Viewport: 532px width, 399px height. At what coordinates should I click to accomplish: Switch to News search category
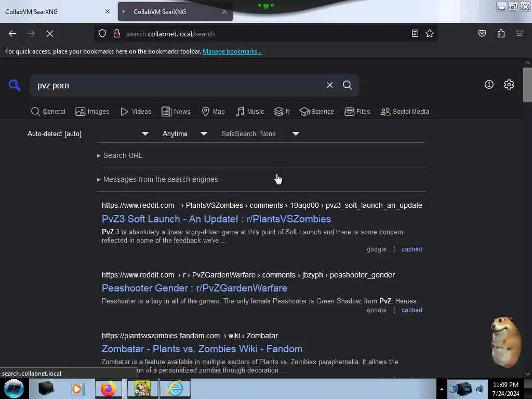tap(176, 112)
